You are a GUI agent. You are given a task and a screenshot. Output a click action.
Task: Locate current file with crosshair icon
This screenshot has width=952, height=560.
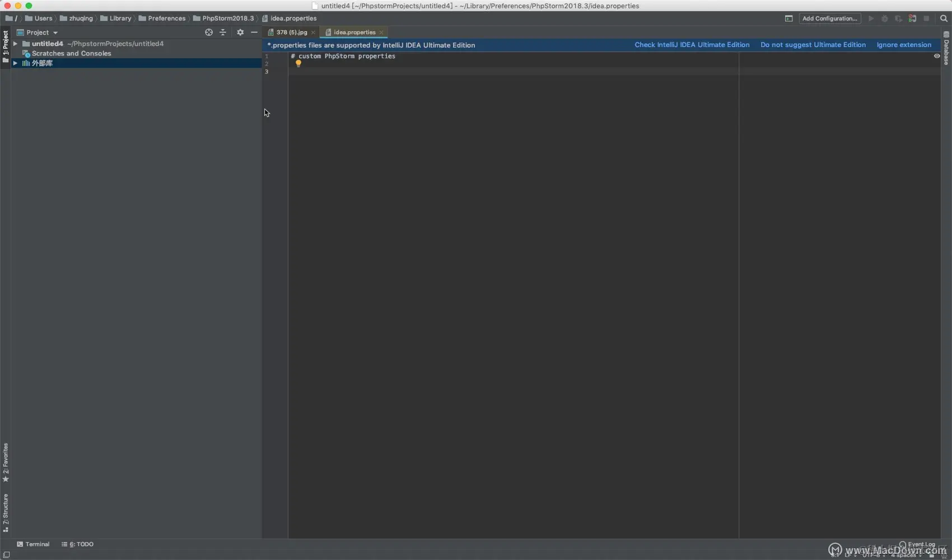209,32
